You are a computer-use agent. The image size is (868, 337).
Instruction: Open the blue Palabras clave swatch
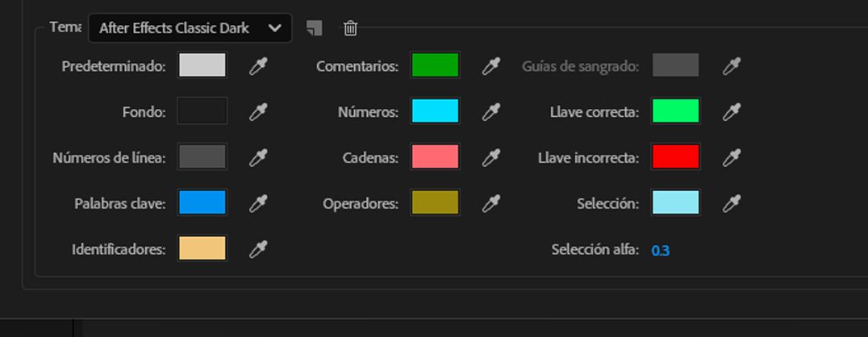202,204
